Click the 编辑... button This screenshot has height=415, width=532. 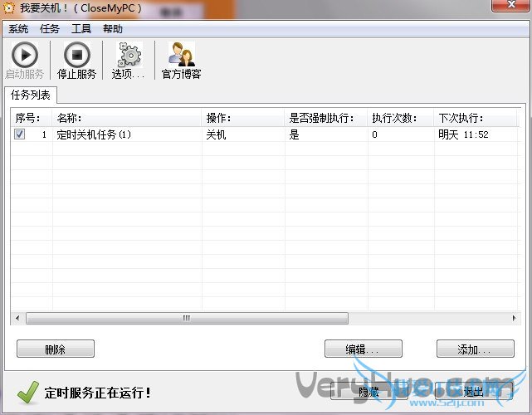tap(364, 349)
